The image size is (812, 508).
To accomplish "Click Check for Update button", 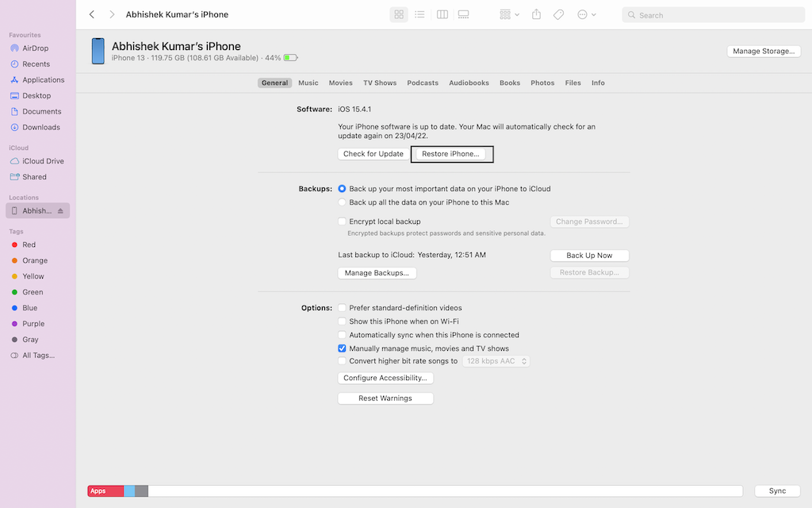I will pyautogui.click(x=373, y=154).
